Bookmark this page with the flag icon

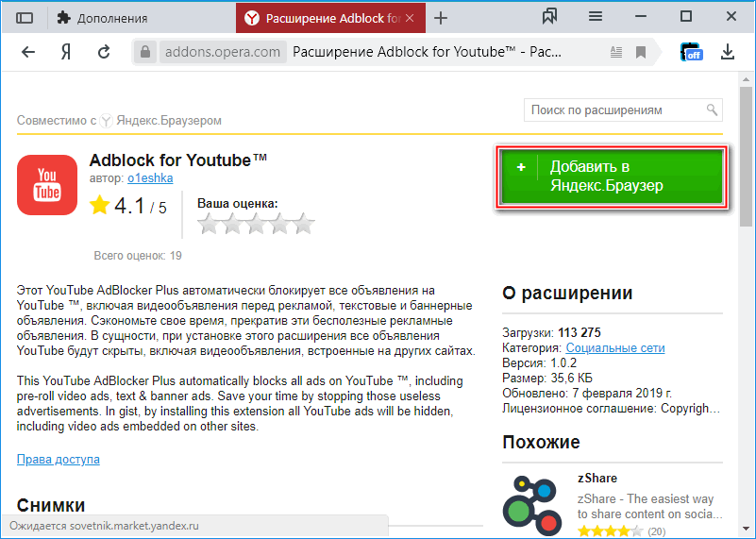[641, 52]
